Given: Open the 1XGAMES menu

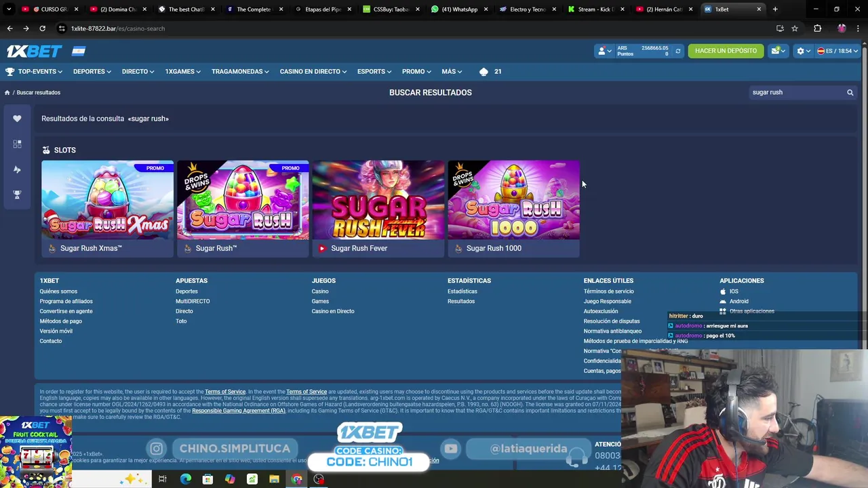Looking at the screenshot, I should coord(183,71).
